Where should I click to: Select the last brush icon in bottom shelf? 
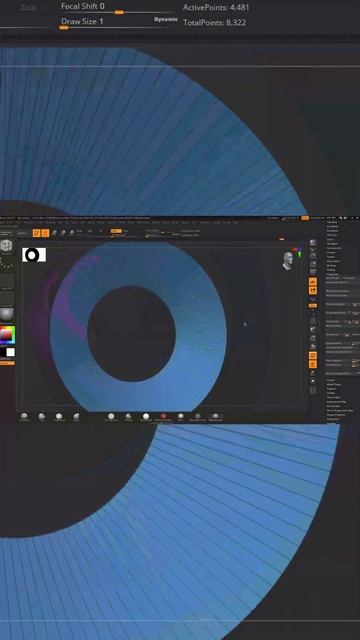[216, 416]
